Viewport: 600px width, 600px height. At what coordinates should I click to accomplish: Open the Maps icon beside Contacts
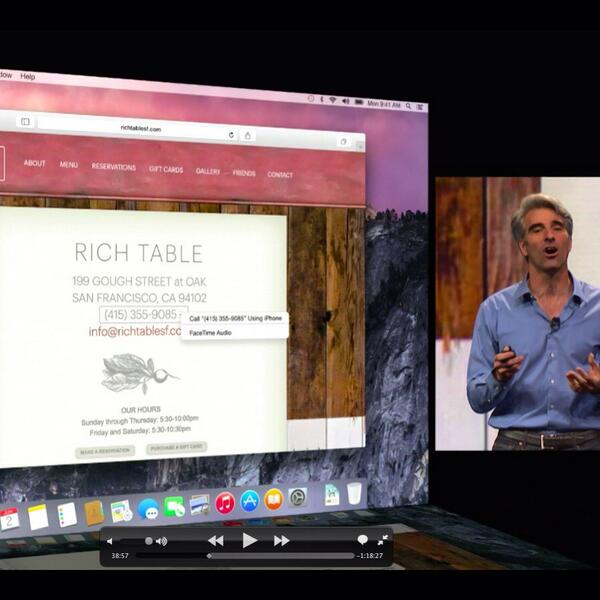(121, 511)
